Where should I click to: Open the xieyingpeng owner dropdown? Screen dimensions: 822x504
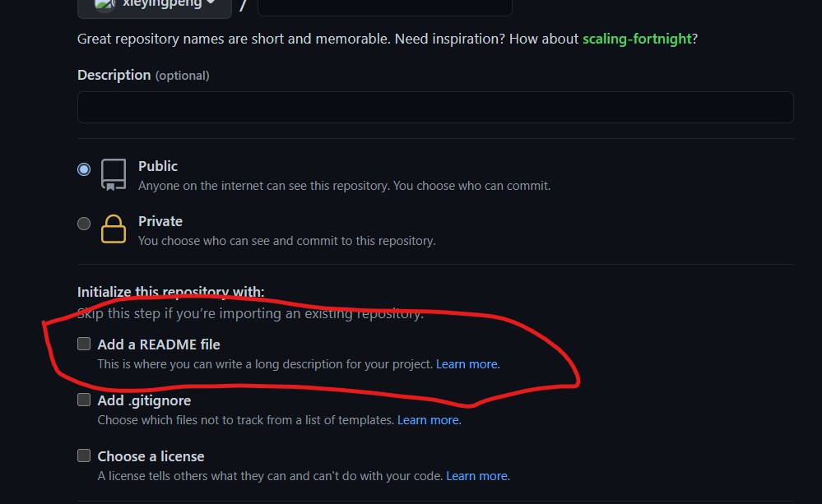[155, 7]
